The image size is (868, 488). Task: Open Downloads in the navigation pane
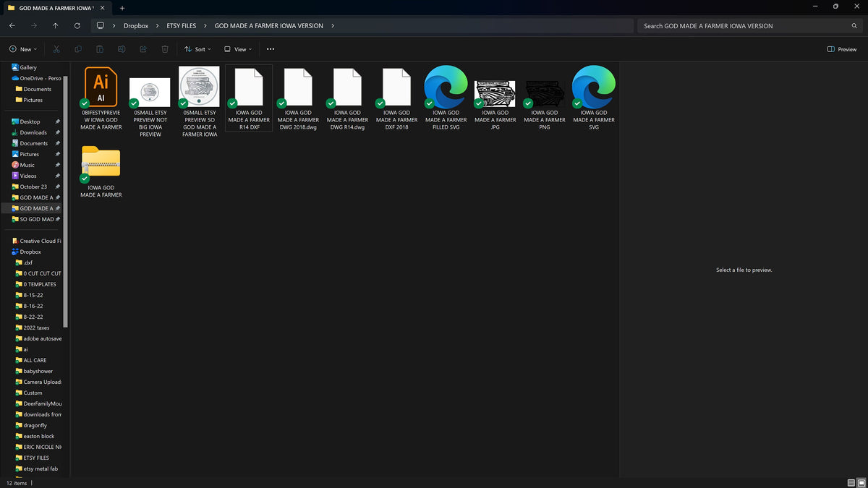35,132
